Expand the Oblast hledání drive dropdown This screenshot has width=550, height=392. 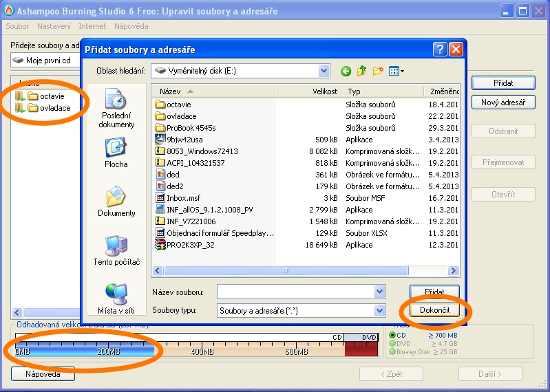point(324,71)
